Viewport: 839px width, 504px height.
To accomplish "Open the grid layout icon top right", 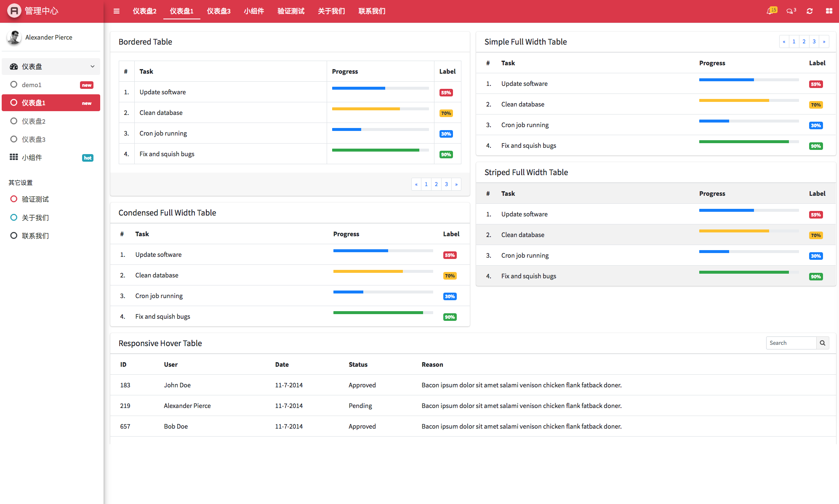I will [x=829, y=11].
